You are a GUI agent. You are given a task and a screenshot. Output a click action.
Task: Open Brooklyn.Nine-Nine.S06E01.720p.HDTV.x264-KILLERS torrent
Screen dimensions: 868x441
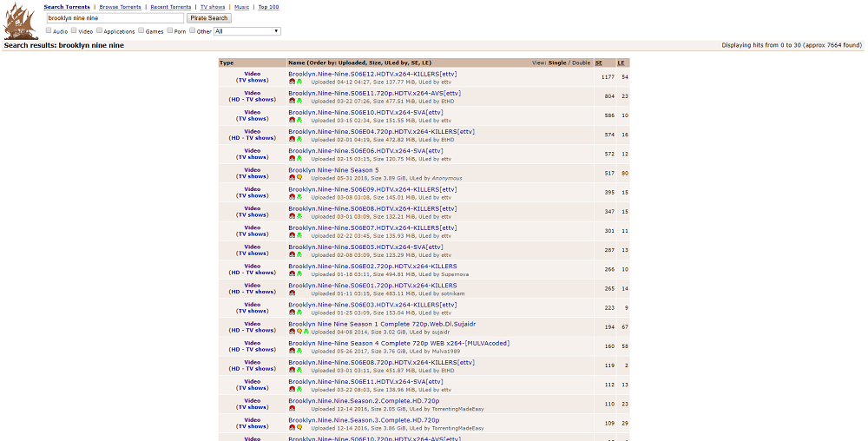(x=372, y=286)
